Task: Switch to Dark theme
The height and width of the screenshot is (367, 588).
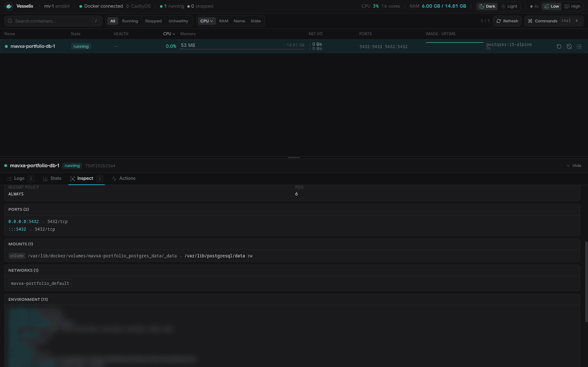Action: (487, 6)
